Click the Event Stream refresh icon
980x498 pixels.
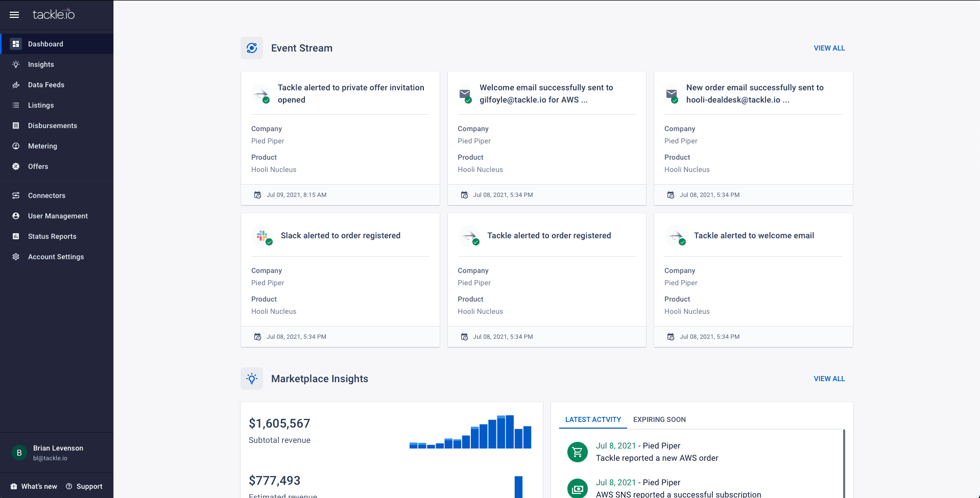(252, 48)
